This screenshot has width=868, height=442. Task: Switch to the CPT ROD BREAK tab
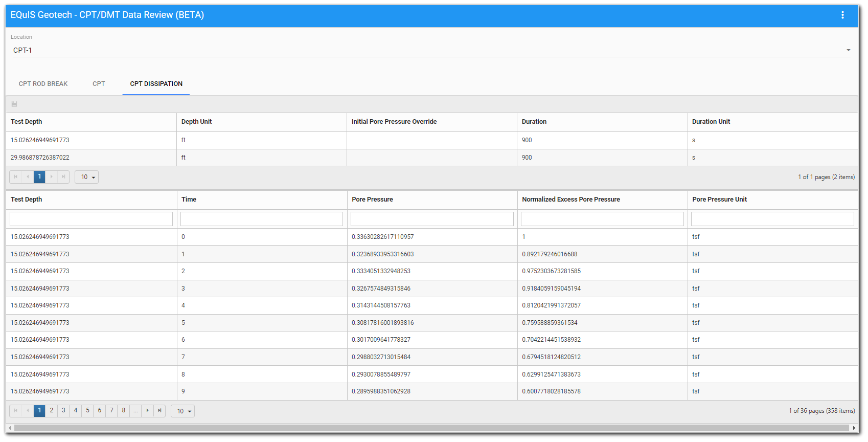[43, 84]
